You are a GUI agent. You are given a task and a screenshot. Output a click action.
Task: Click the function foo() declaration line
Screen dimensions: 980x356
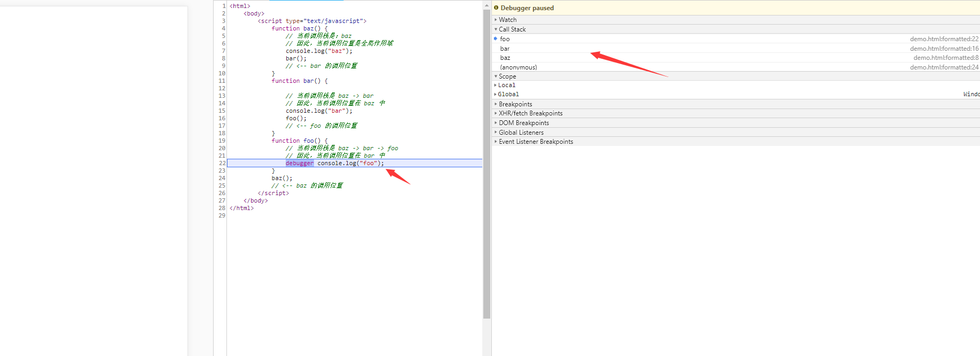pos(300,141)
